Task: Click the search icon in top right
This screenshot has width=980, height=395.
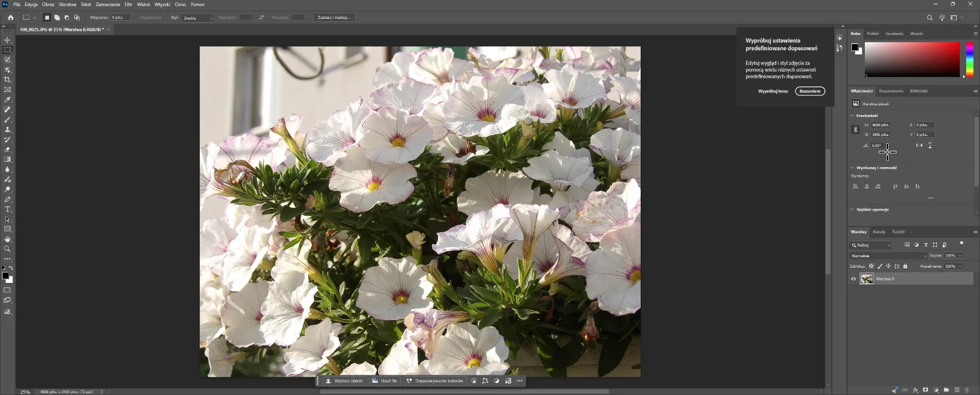Action: click(x=930, y=18)
